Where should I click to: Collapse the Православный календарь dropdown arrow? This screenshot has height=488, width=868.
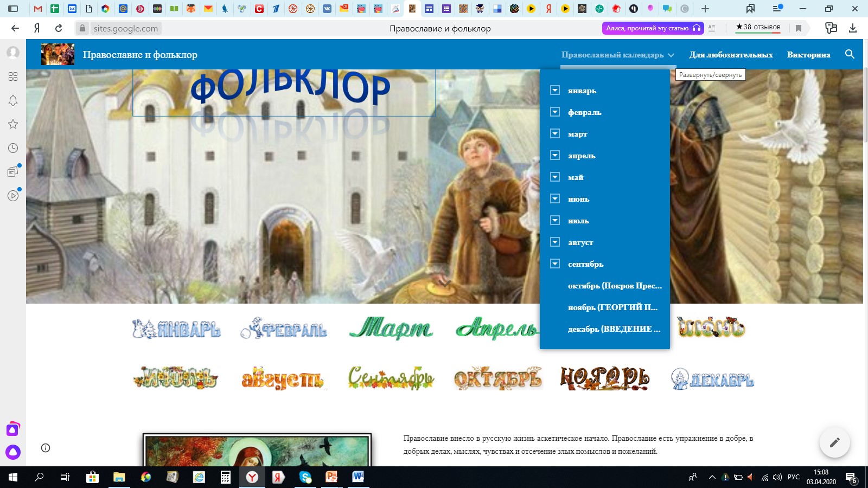(671, 55)
